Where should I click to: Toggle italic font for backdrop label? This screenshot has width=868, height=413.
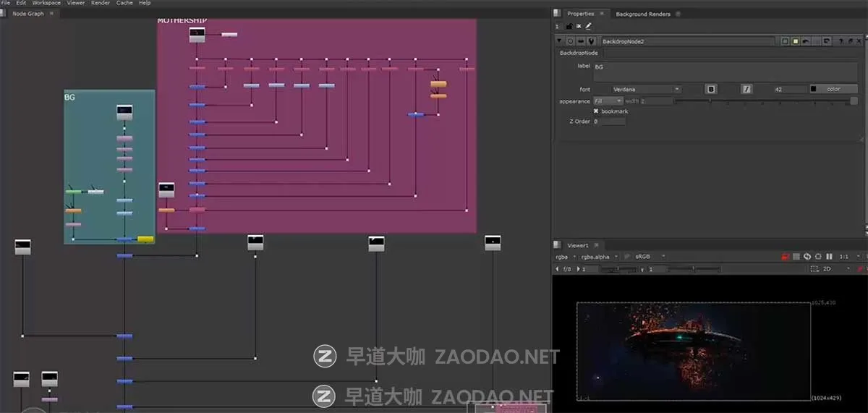tap(746, 89)
